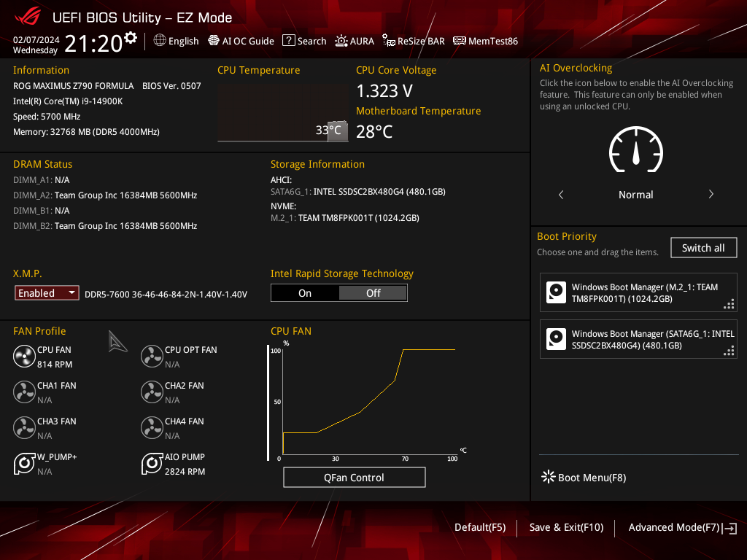Click BIOS Ver. 0507 text
This screenshot has width=747, height=560.
tap(171, 86)
